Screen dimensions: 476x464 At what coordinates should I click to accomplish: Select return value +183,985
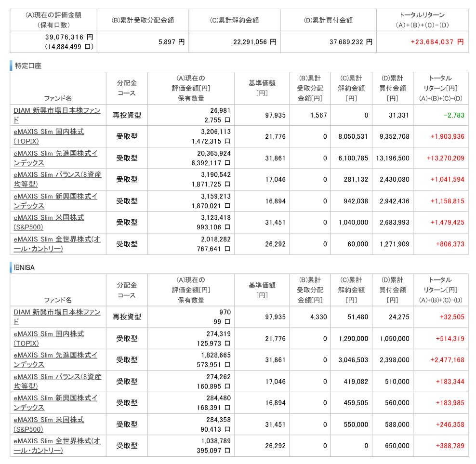click(450, 402)
